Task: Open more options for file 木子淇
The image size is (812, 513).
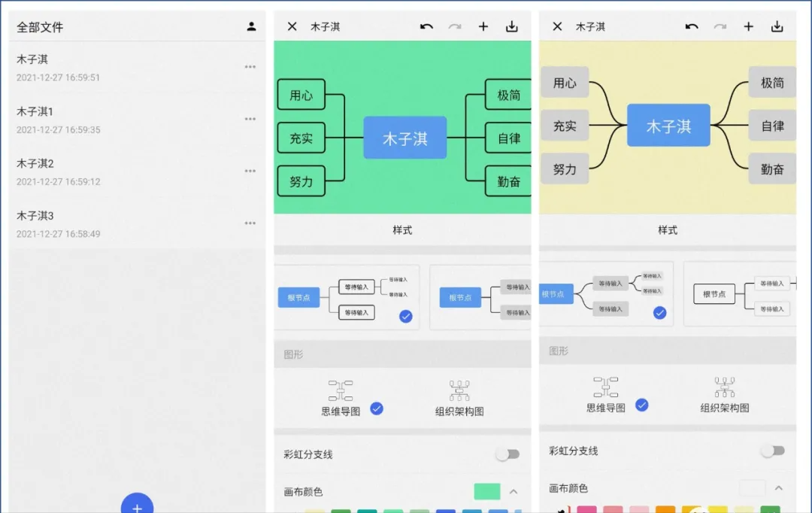Action: (x=250, y=67)
